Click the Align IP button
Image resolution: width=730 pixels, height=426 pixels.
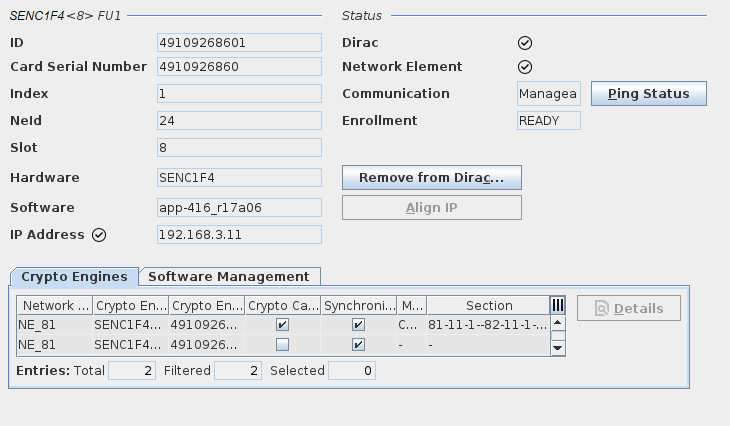click(431, 208)
